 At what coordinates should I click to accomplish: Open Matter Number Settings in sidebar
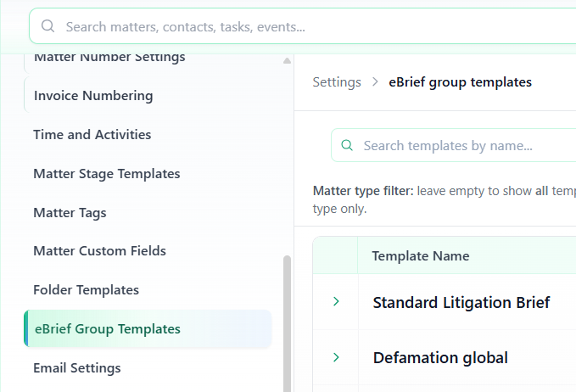(x=109, y=58)
